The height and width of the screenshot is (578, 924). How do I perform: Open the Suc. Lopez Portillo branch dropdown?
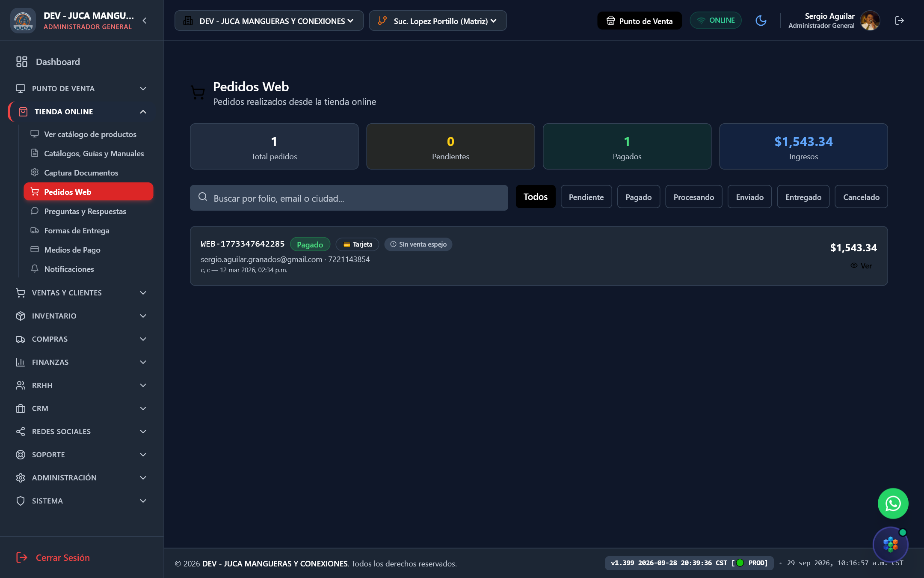438,21
